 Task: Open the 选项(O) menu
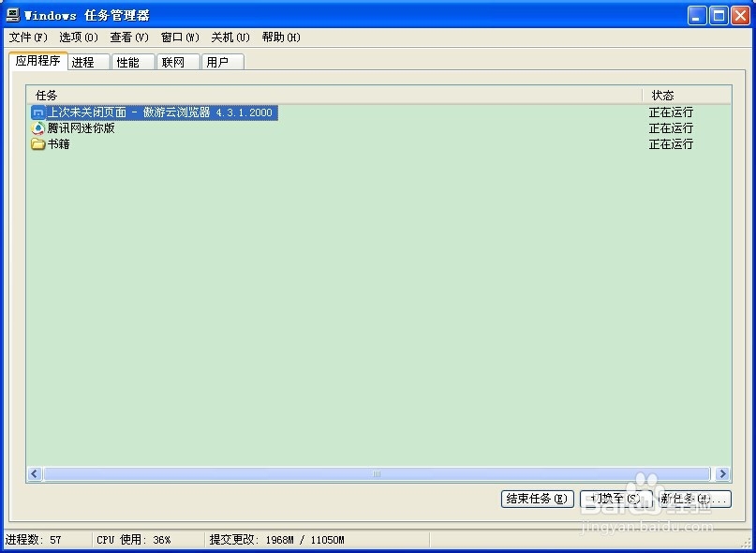coord(79,37)
